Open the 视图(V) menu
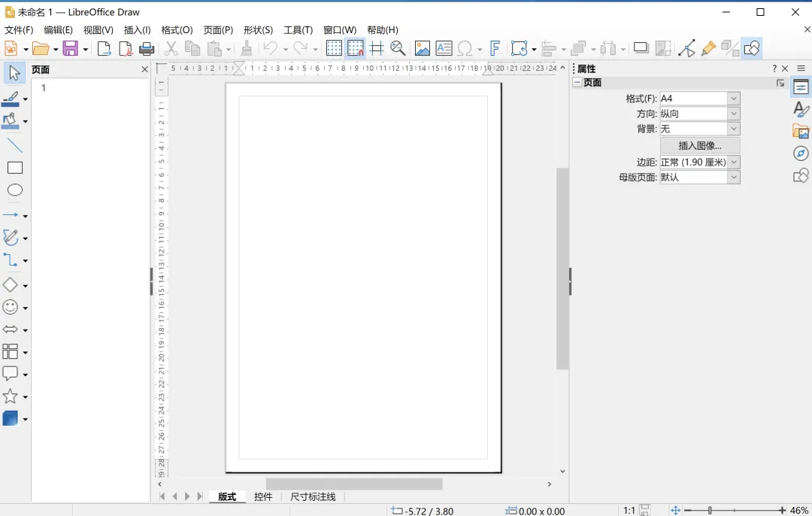The height and width of the screenshot is (516, 812). 98,30
